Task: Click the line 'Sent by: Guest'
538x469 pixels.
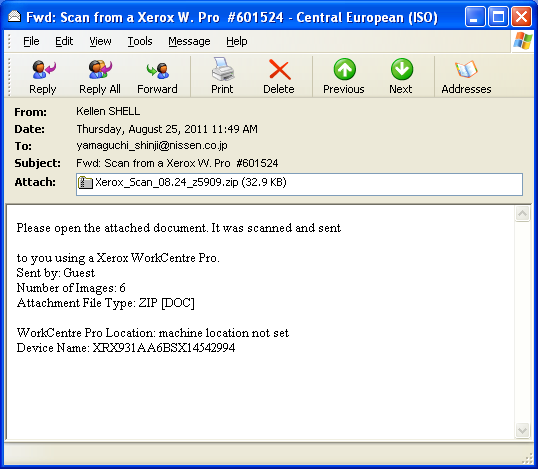Action: tap(56, 273)
